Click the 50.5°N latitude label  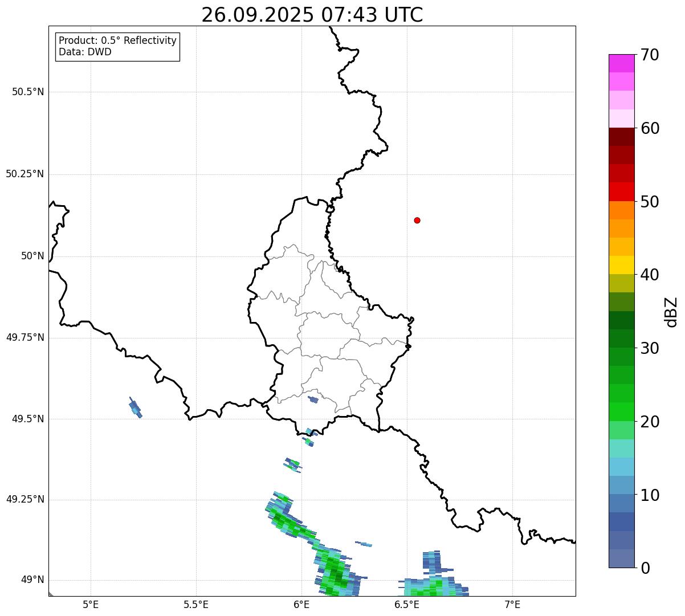tap(28, 92)
